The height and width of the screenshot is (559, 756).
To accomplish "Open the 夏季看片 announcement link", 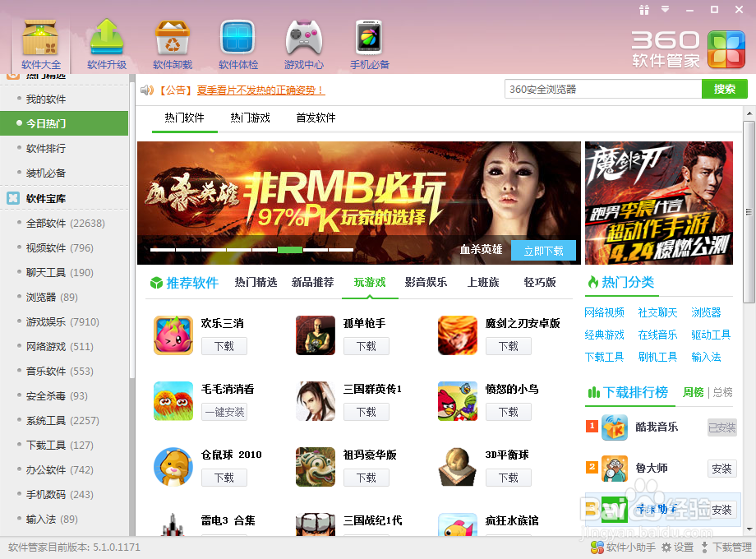I will coord(260,90).
